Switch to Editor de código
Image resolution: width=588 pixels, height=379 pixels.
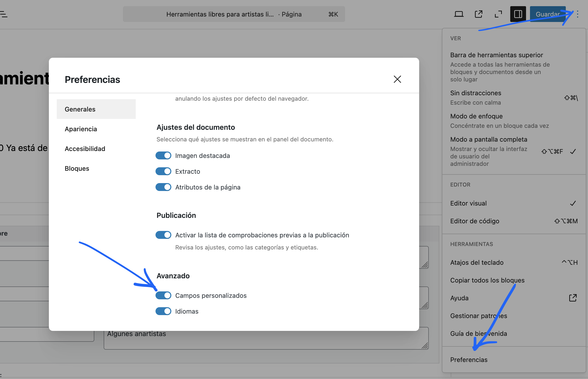click(514, 221)
